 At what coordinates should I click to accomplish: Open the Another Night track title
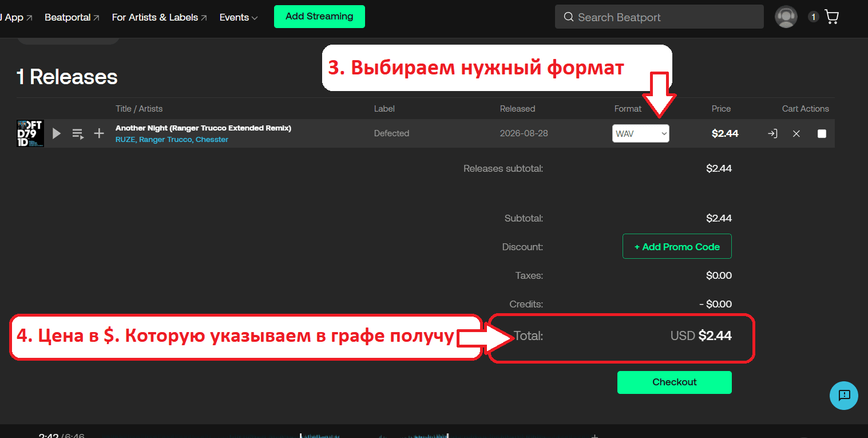pos(203,128)
